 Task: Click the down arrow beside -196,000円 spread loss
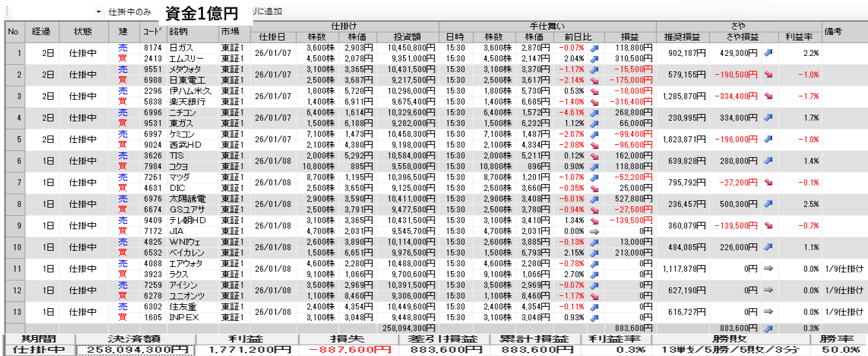click(x=768, y=140)
